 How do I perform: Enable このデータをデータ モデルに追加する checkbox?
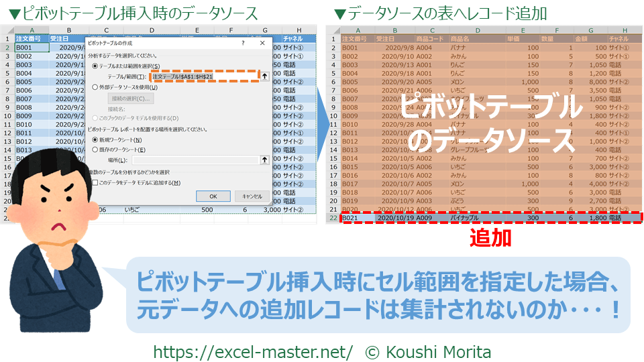pos(95,182)
